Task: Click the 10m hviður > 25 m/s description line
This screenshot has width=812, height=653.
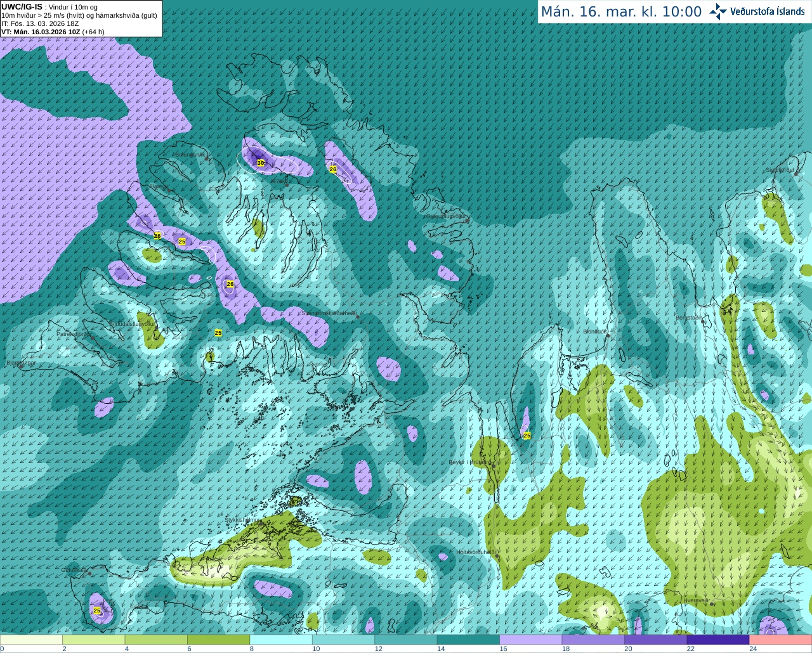Action: tap(79, 15)
